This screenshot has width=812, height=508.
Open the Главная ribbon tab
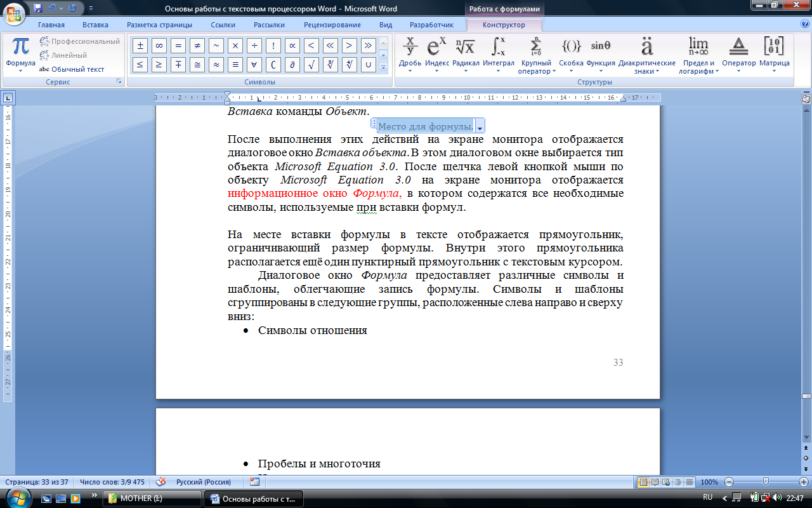point(51,25)
